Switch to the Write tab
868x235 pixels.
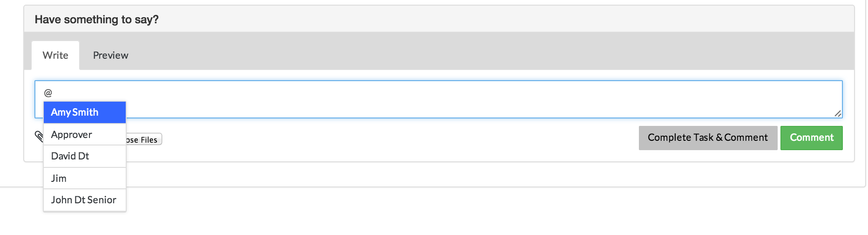[x=55, y=55]
